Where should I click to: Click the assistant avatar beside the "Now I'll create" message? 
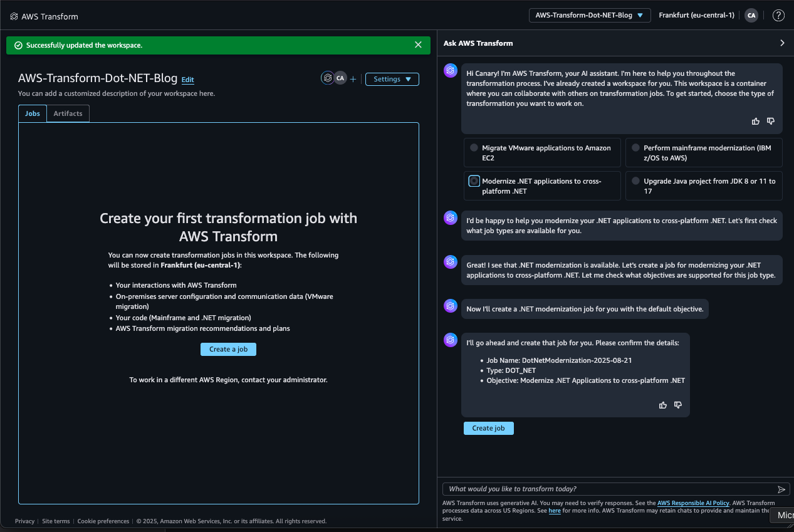(451, 306)
